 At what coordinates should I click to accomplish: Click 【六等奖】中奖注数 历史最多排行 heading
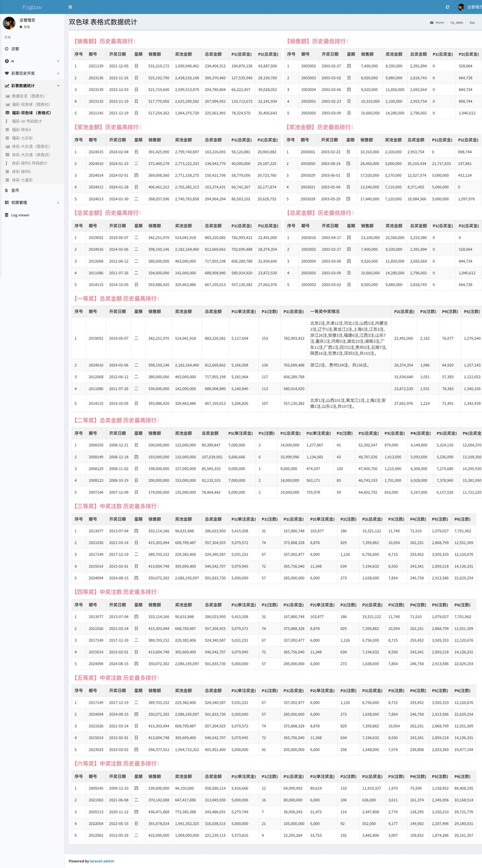116,763
